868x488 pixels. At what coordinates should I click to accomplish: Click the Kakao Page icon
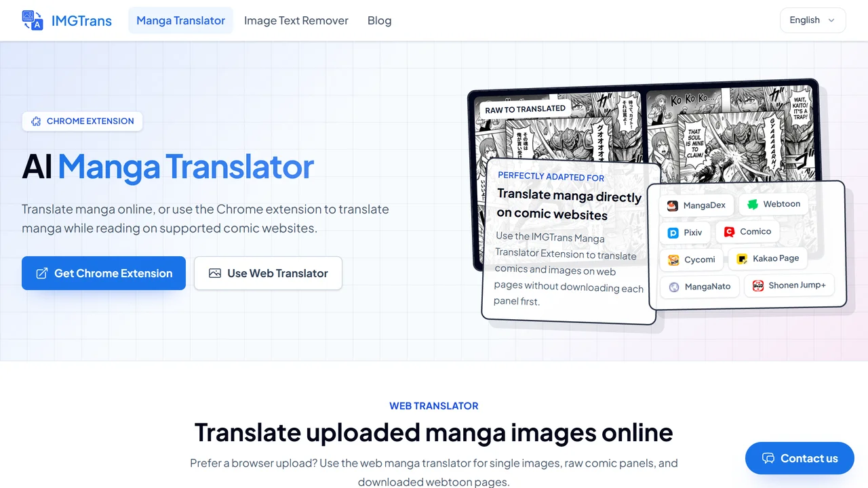click(742, 258)
